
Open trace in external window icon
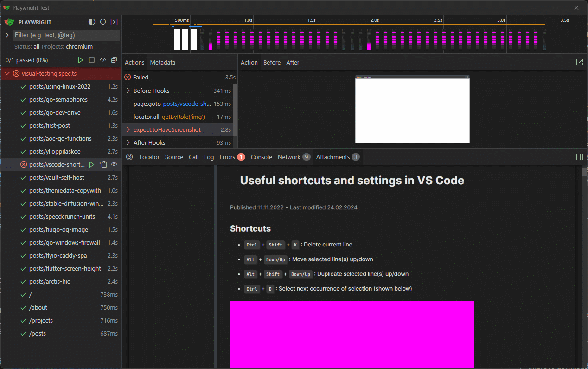(579, 61)
